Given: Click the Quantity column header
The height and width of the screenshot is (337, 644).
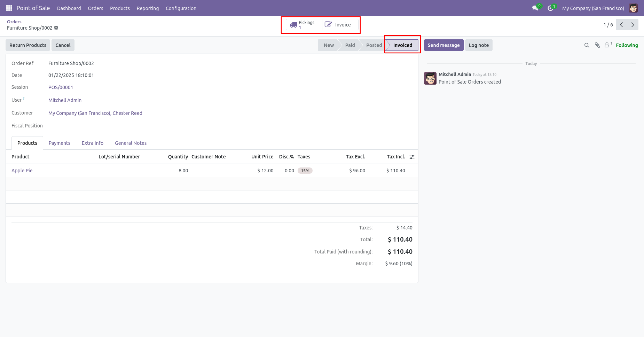Looking at the screenshot, I should (178, 157).
